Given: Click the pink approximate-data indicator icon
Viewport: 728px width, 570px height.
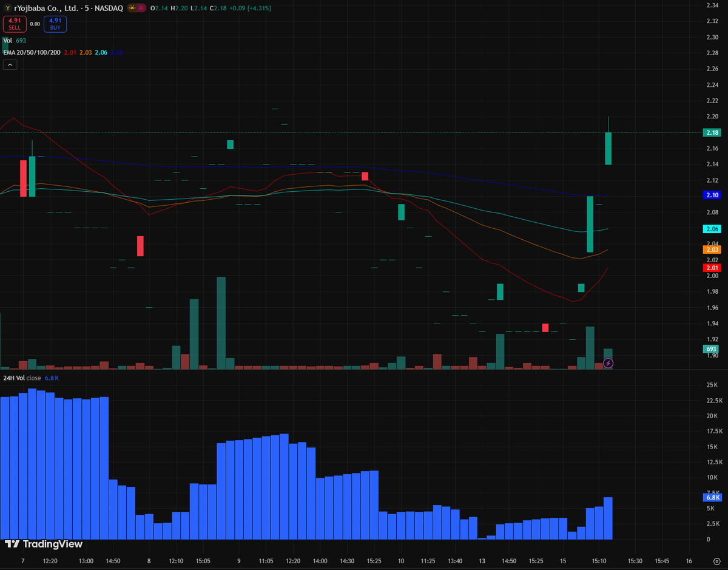Looking at the screenshot, I should 141,8.
